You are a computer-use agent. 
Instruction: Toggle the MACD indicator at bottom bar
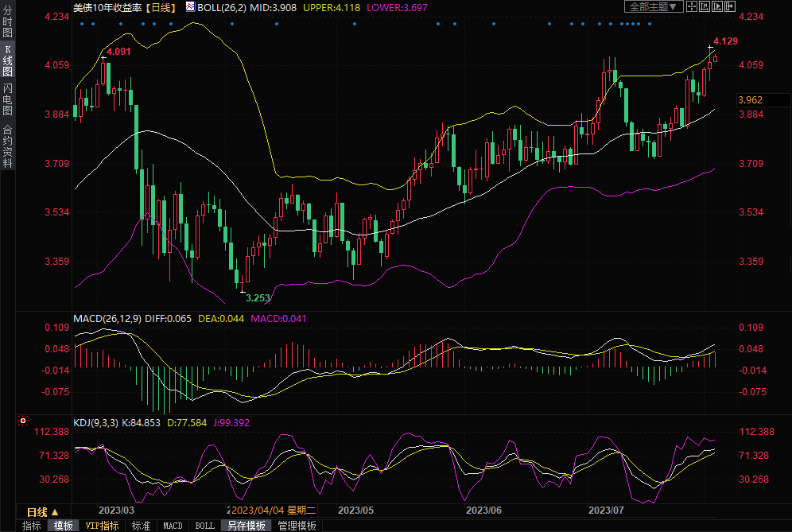[x=173, y=526]
